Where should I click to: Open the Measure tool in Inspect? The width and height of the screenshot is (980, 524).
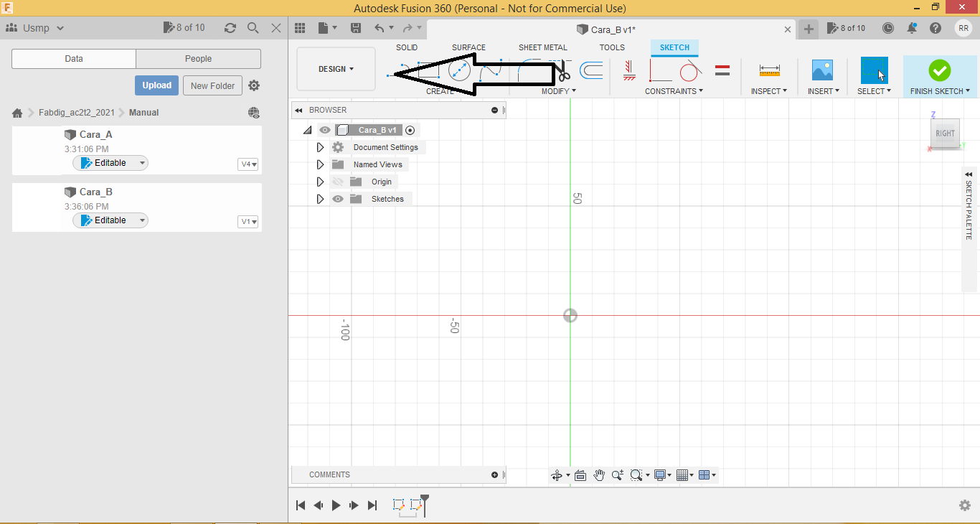point(769,70)
